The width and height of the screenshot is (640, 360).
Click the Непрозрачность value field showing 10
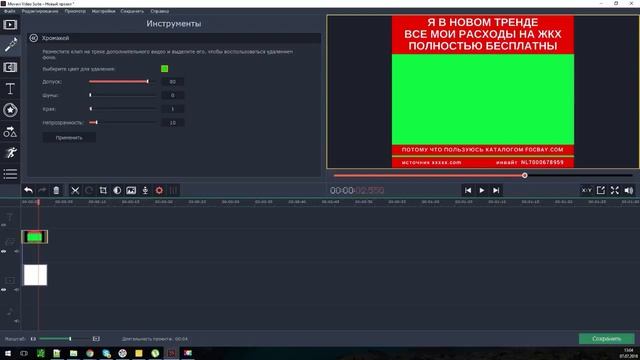[173, 122]
